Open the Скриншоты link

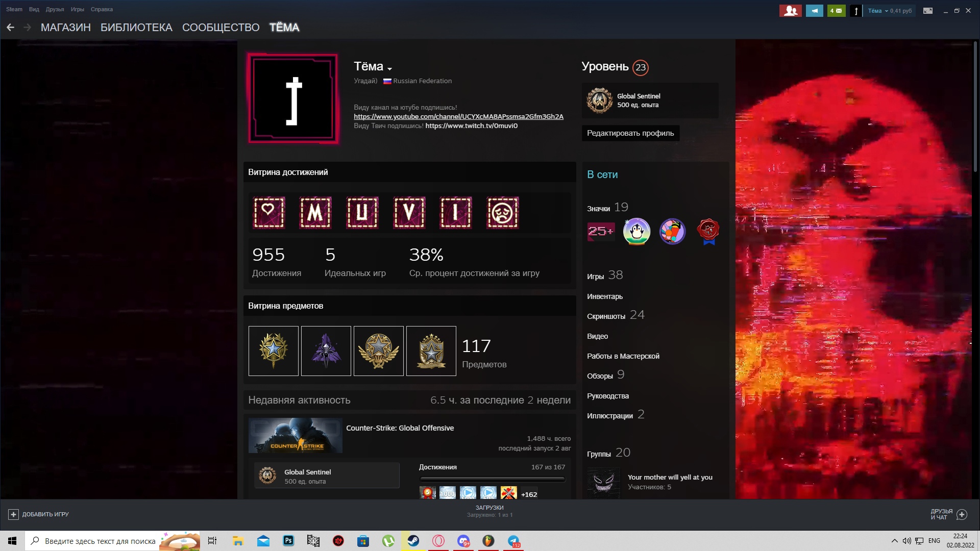(616, 315)
